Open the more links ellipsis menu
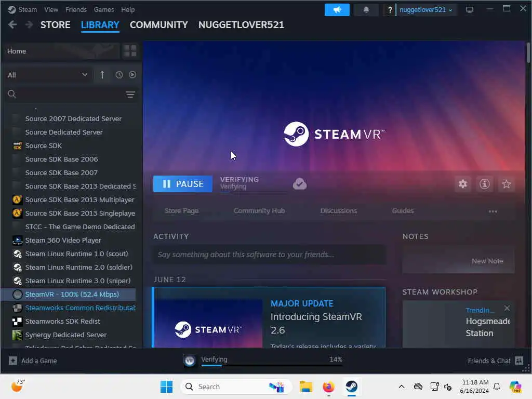The image size is (532, 399). pyautogui.click(x=493, y=211)
